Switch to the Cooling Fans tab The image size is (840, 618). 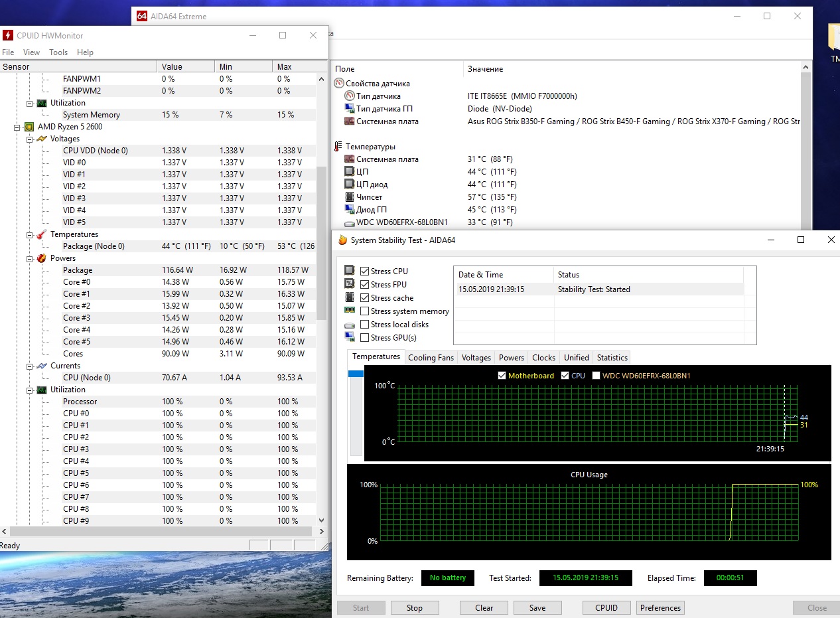point(431,358)
